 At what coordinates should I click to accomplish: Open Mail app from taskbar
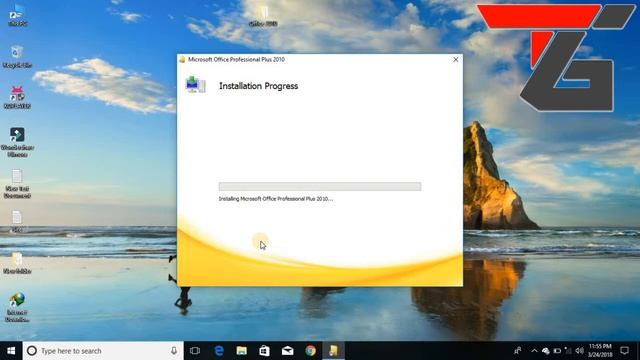click(x=287, y=351)
